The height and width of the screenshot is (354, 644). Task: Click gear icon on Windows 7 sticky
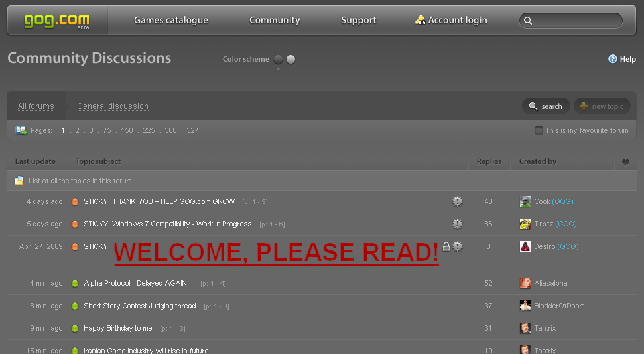(457, 224)
